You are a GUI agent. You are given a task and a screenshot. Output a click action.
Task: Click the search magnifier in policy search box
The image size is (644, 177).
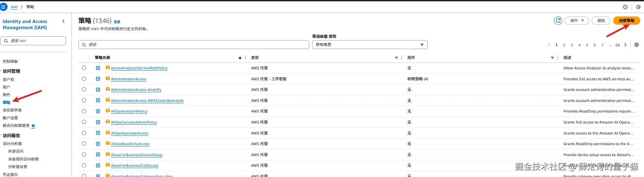point(84,45)
